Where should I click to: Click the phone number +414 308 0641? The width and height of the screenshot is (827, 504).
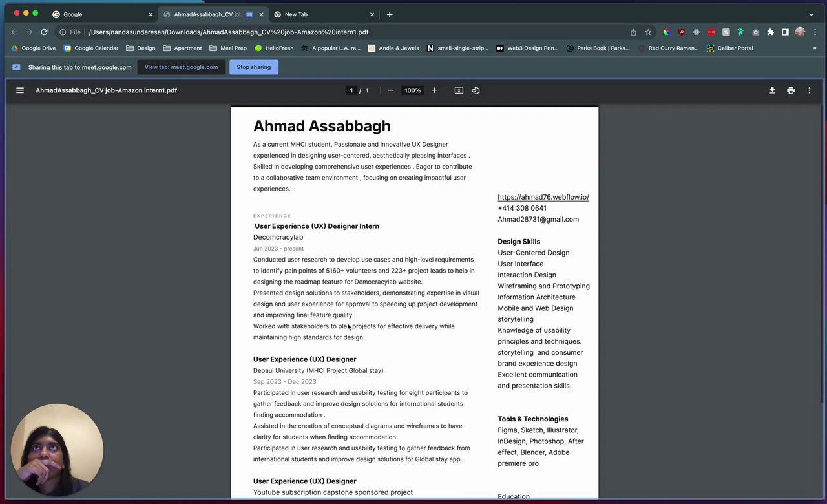(522, 208)
